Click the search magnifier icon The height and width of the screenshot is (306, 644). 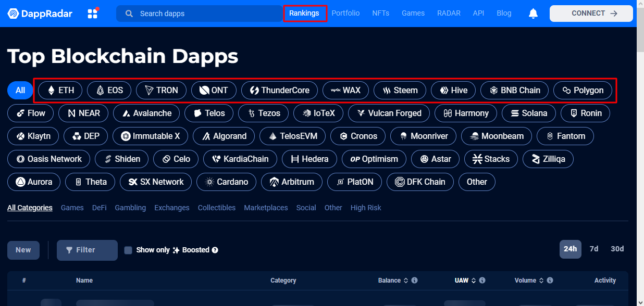point(129,14)
